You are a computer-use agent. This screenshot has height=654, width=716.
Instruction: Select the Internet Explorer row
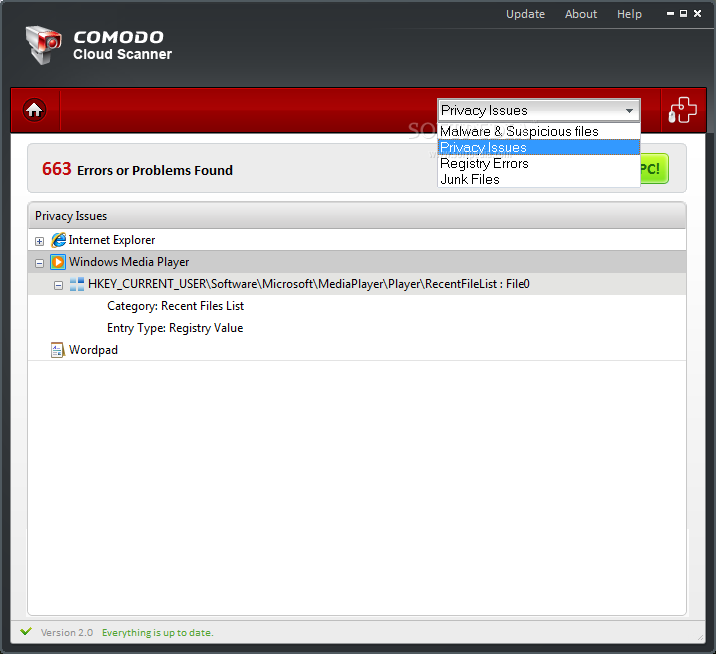coord(357,240)
